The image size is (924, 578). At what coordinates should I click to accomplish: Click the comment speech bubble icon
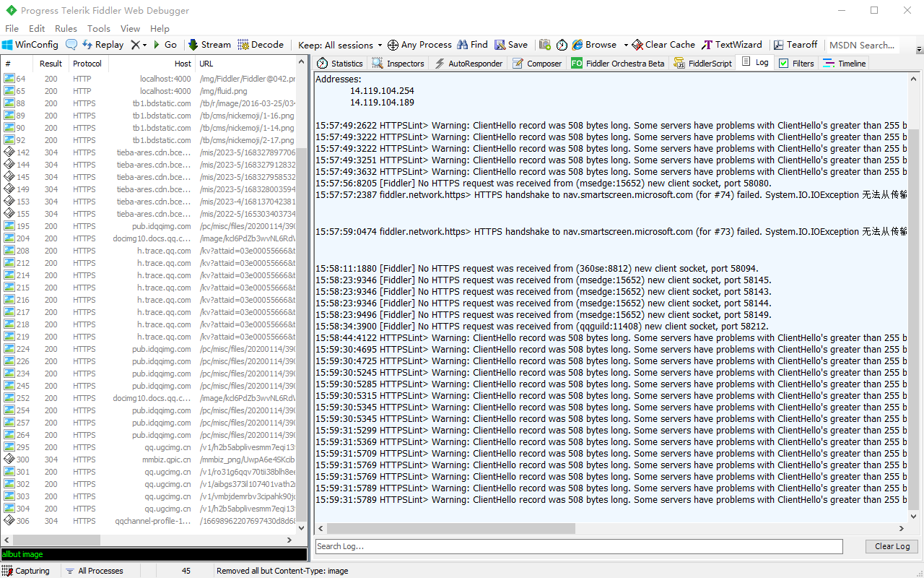[x=71, y=45]
